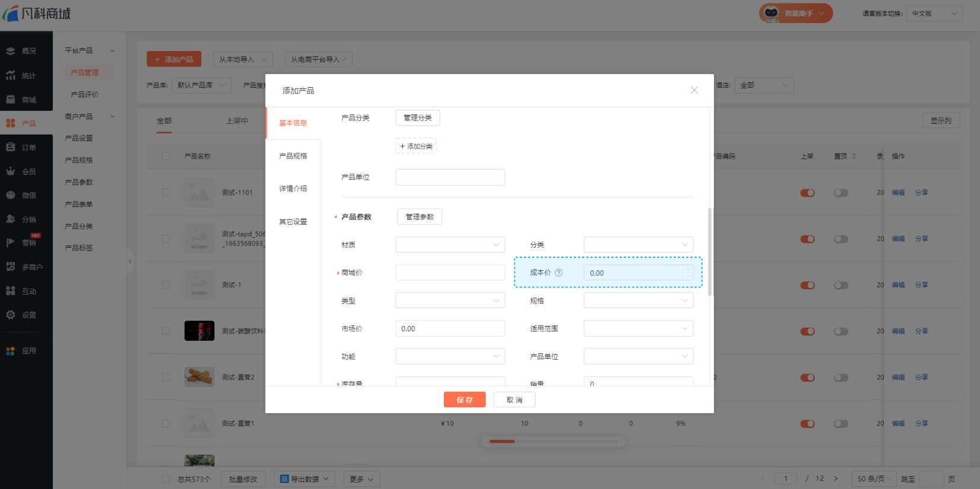Close the 添加产品 dialog
980x489 pixels.
click(x=694, y=90)
